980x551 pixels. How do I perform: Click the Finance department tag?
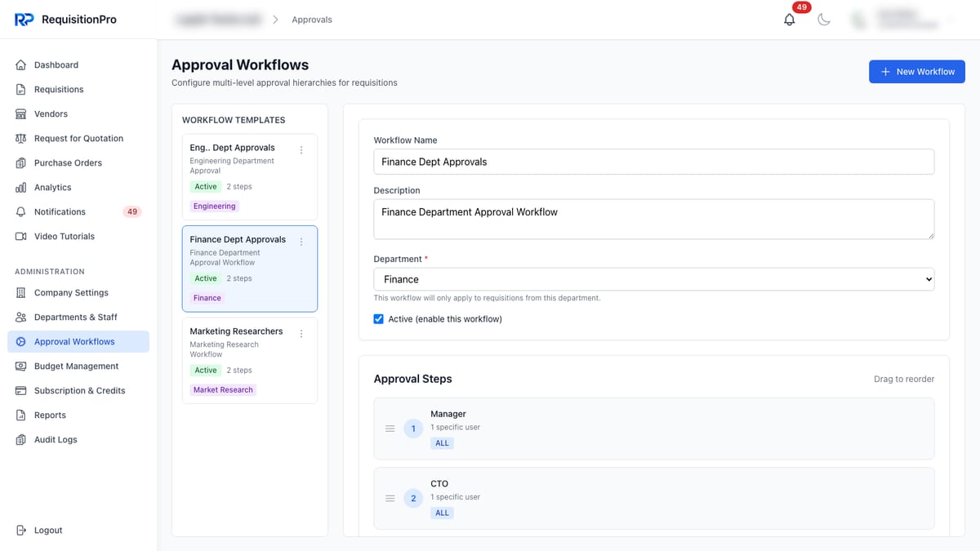pyautogui.click(x=207, y=298)
